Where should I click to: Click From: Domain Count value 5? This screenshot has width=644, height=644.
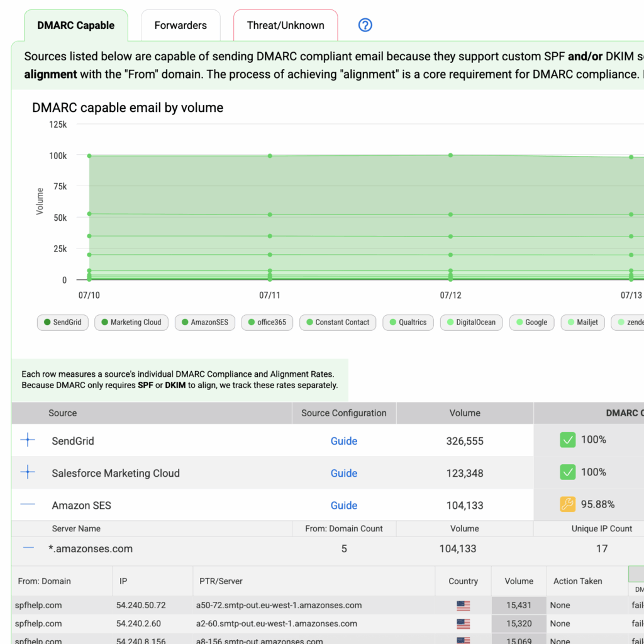click(344, 548)
